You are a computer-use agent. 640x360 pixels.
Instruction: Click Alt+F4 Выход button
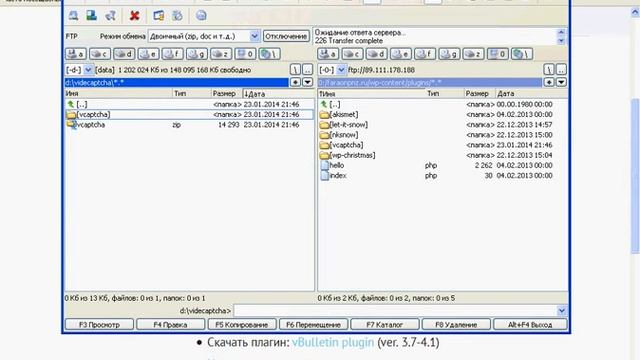530,324
